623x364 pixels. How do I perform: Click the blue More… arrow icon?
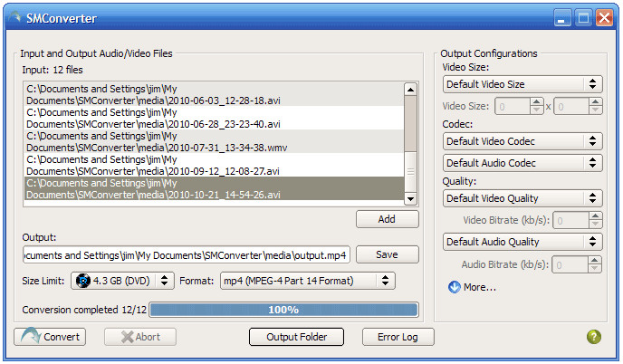coord(455,287)
